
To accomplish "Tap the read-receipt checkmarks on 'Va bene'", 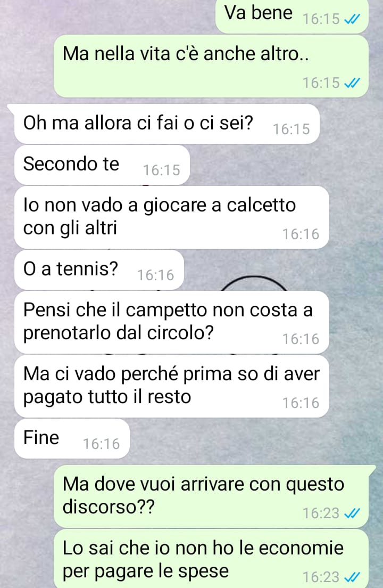I will coord(352,19).
